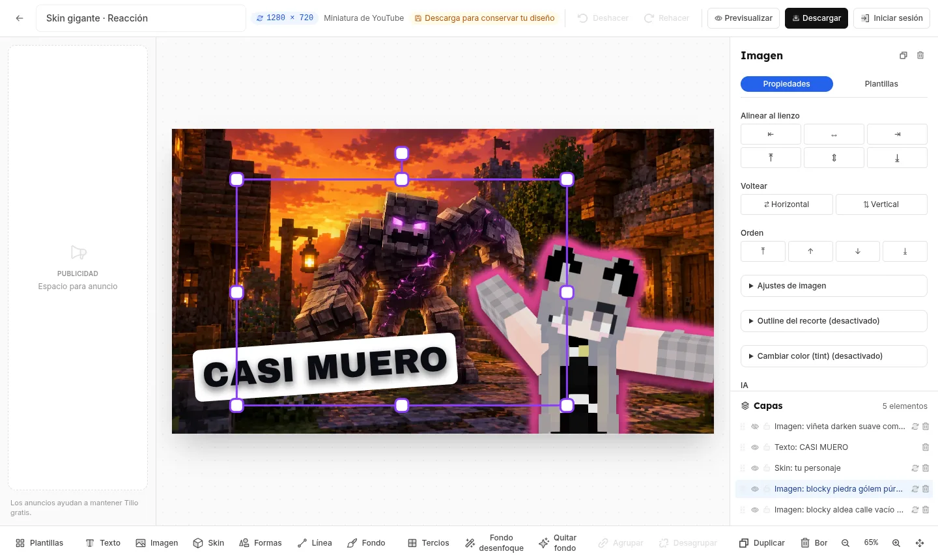The image size is (938, 560).
Task: Center image horizontally on canvas
Action: [x=834, y=134]
